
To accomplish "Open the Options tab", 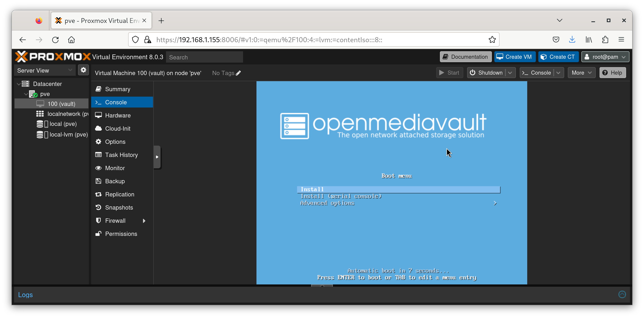I will (122, 142).
